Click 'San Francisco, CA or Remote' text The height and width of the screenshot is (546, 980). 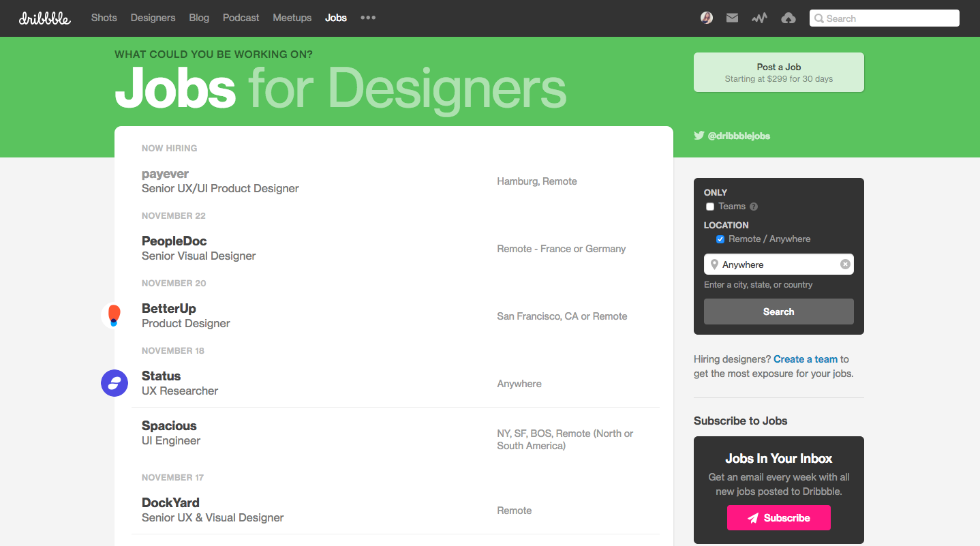(x=562, y=316)
